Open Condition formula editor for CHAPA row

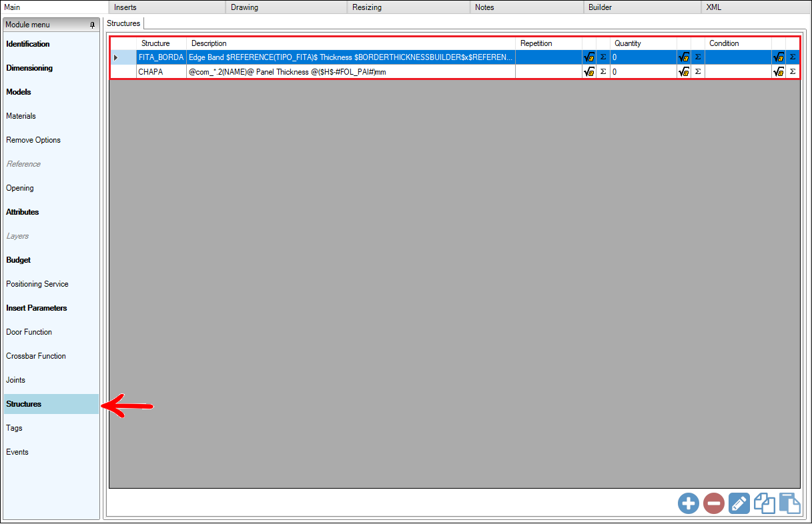click(779, 71)
